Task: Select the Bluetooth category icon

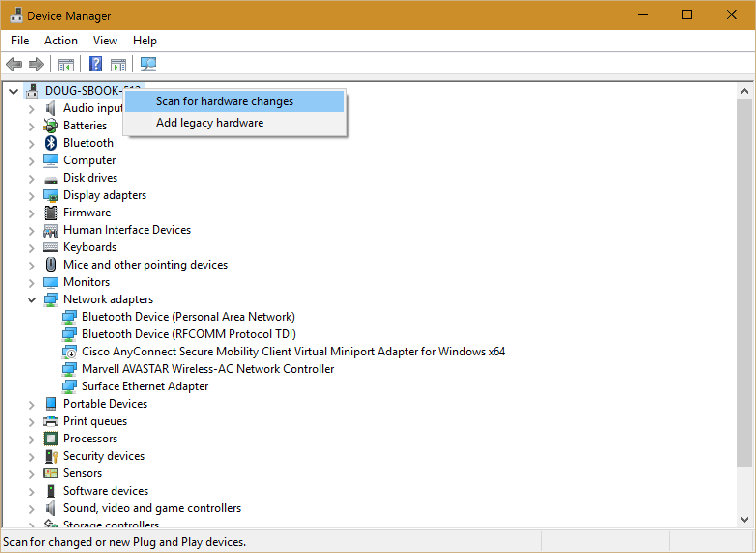Action: coord(50,142)
